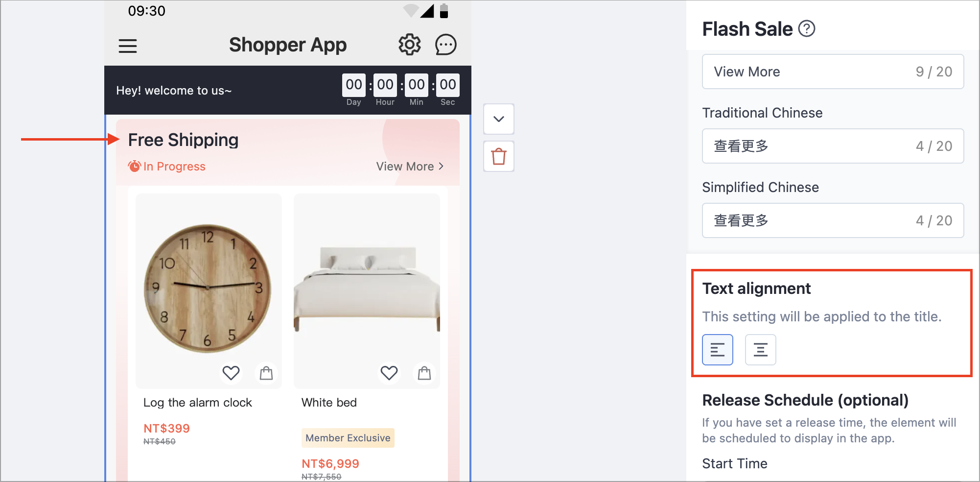Image resolution: width=980 pixels, height=482 pixels.
Task: Add the alarm clock to shopping bag
Action: coord(266,373)
